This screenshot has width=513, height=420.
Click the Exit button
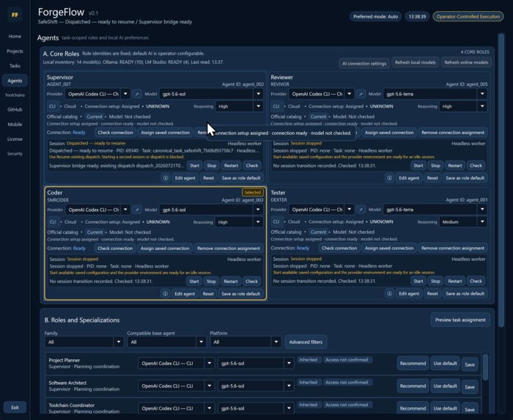[x=15, y=408]
